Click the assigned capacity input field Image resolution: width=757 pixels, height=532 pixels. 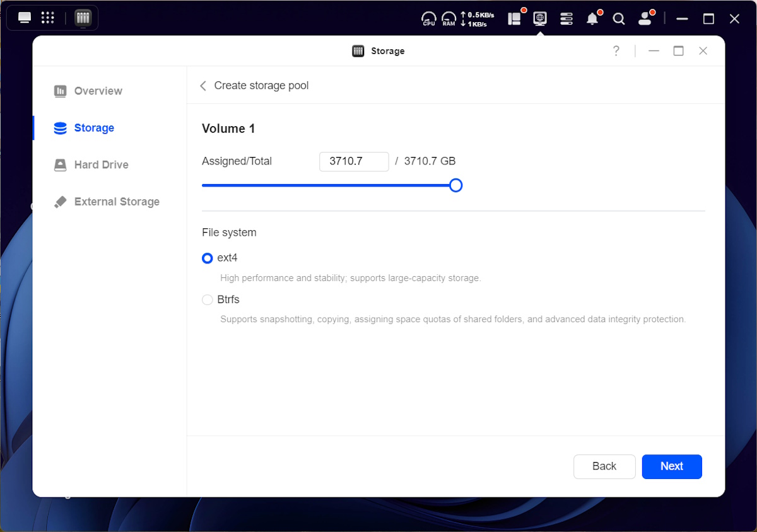click(x=354, y=161)
